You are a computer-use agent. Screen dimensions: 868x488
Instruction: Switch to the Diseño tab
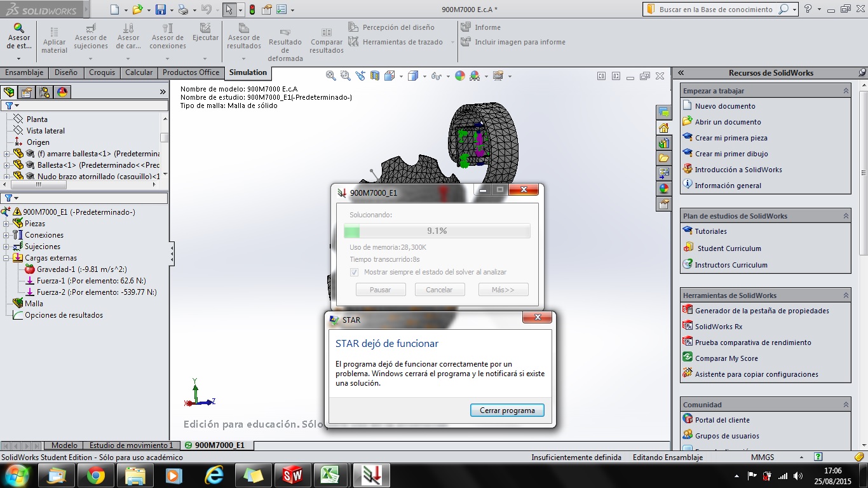click(x=66, y=72)
